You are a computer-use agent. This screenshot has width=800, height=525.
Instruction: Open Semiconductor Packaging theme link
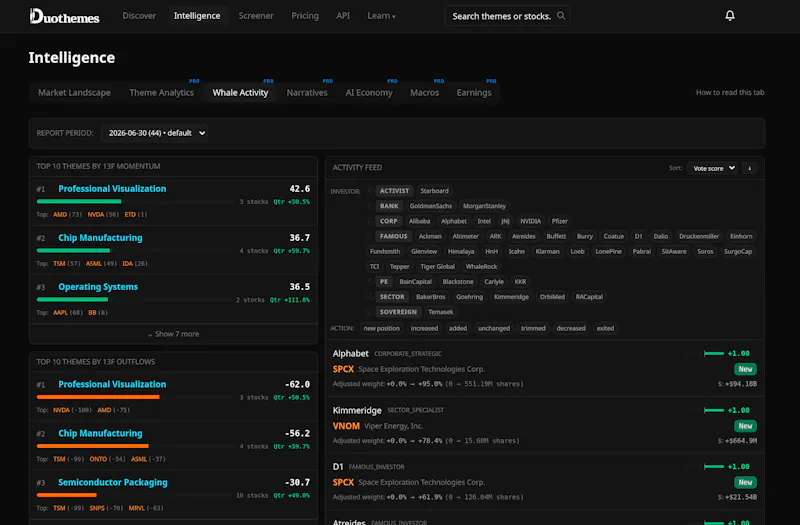pos(113,483)
